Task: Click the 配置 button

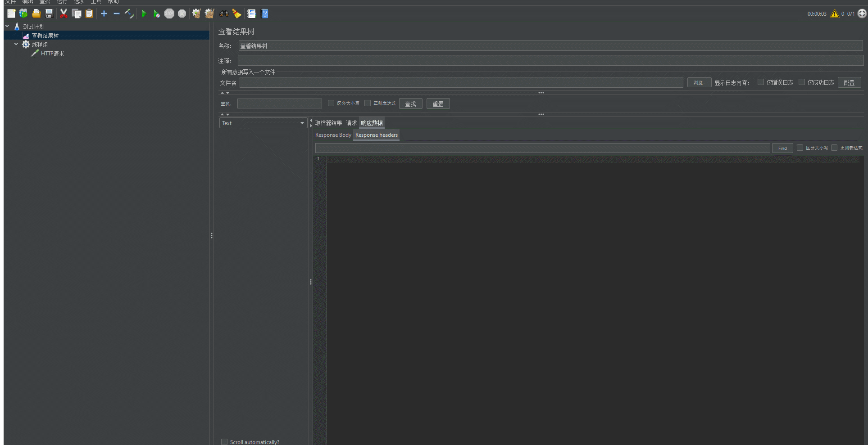Action: point(849,83)
